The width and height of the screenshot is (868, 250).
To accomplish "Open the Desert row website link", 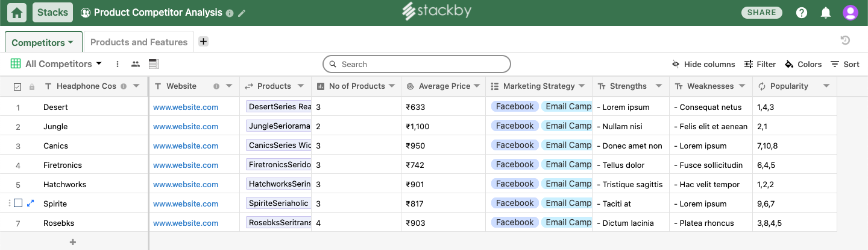I will 186,107.
